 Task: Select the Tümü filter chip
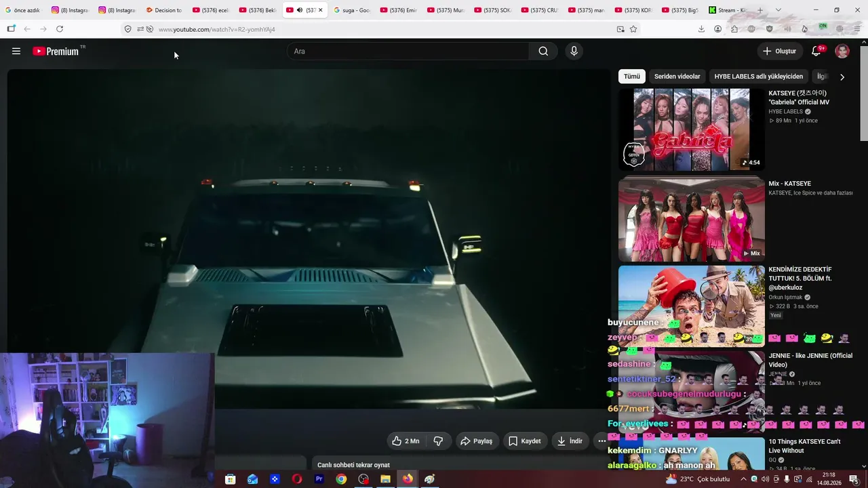pos(631,77)
